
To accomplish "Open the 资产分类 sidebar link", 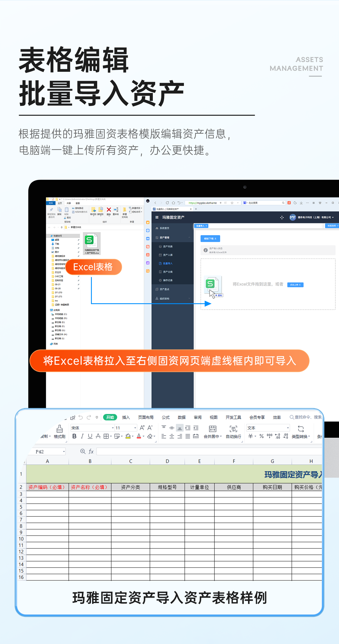I will pyautogui.click(x=173, y=272).
